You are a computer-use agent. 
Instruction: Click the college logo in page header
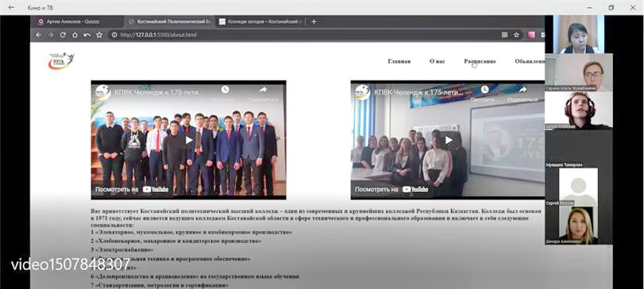click(x=61, y=61)
